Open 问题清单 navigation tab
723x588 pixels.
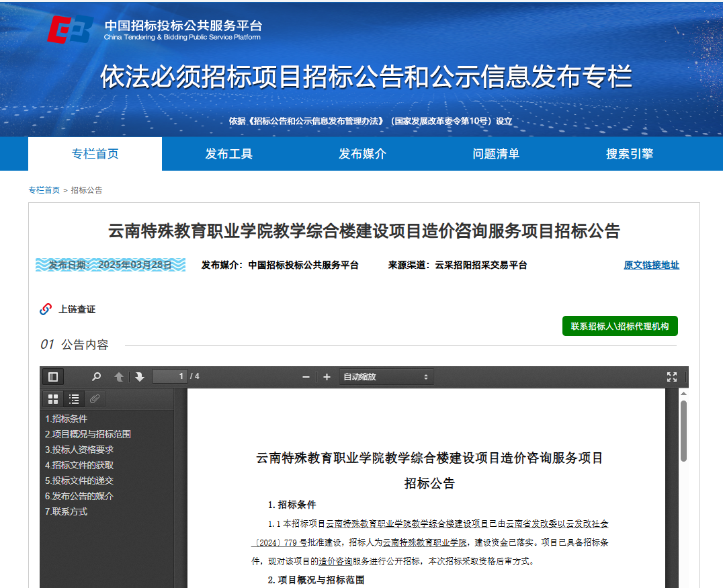[496, 154]
